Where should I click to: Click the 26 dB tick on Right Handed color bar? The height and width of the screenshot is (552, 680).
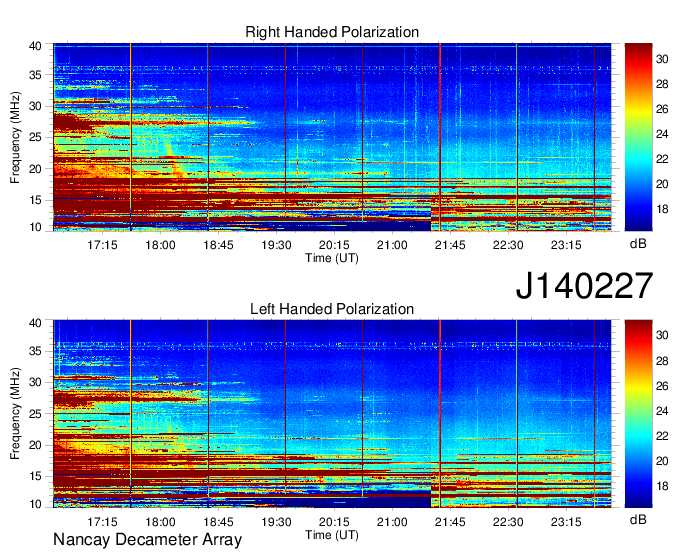(662, 109)
